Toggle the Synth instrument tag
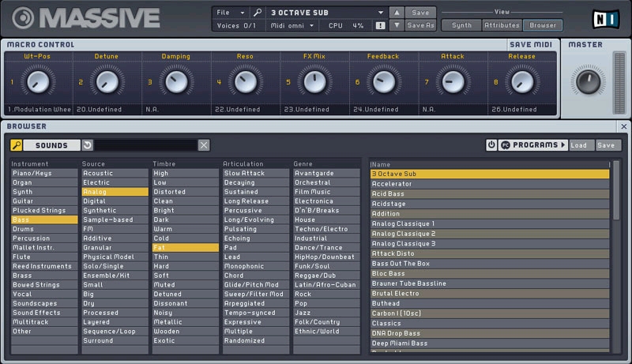This screenshot has width=632, height=364. pos(44,192)
